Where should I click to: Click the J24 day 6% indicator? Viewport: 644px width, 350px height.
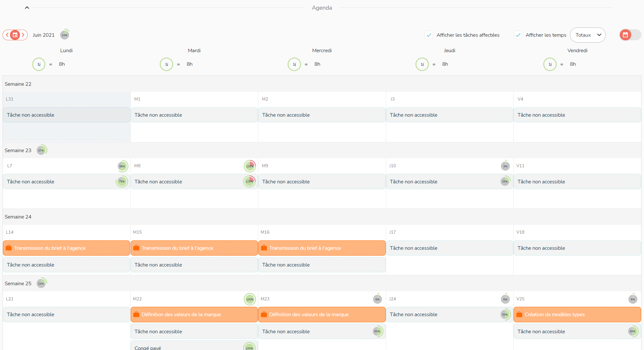tap(505, 299)
